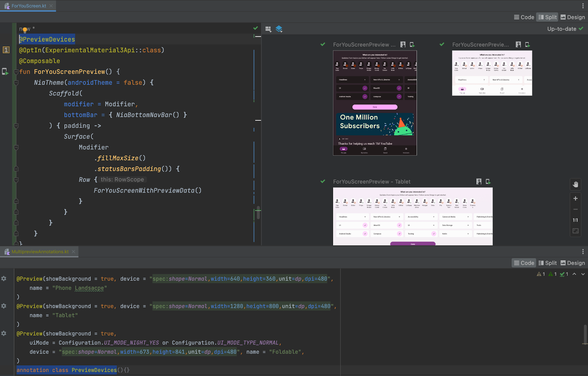The height and width of the screenshot is (376, 588).
Task: Open the overflow menu for MultipreviewAnnotations.kt panel
Action: (x=582, y=251)
